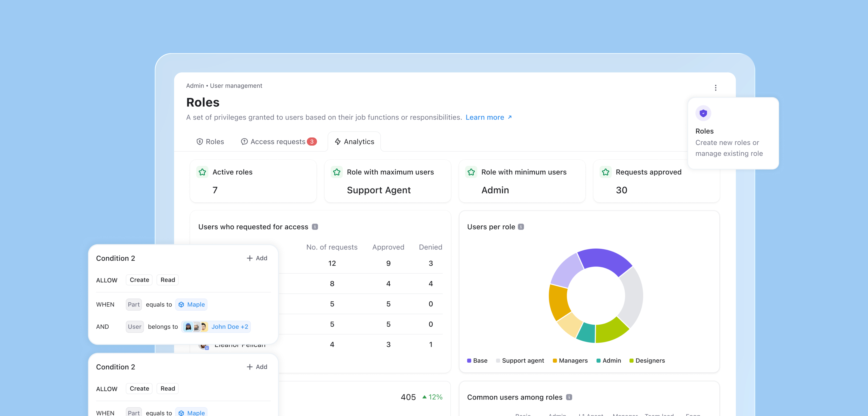This screenshot has height=416, width=868.
Task: Click the No. of requests column header
Action: pos(332,247)
